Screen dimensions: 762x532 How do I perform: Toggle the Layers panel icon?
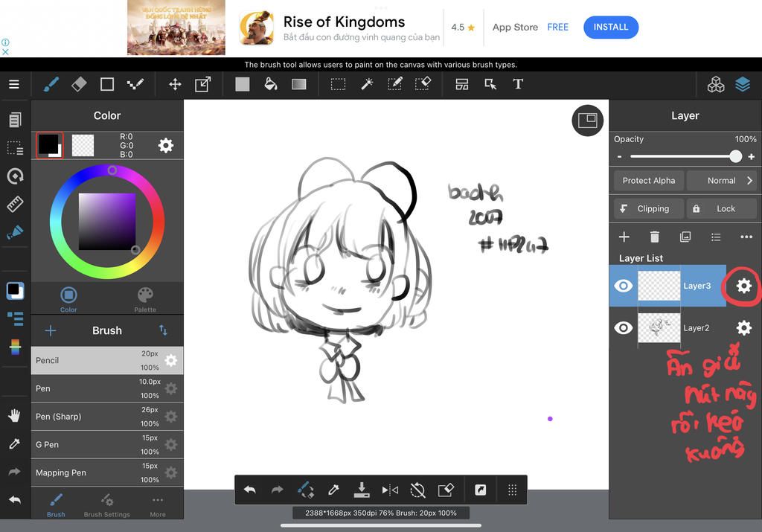[x=743, y=85]
